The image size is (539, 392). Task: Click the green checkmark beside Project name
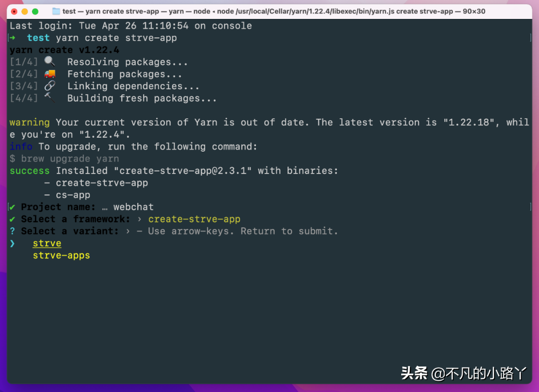coord(11,206)
